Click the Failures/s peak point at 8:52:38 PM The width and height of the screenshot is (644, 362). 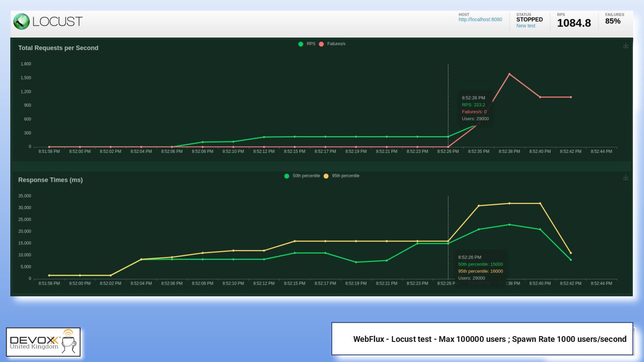click(x=509, y=74)
